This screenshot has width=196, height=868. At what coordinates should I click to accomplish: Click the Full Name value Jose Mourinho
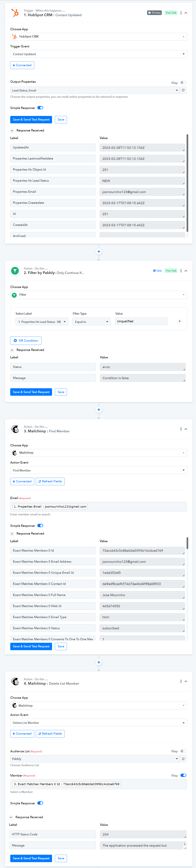point(142,595)
